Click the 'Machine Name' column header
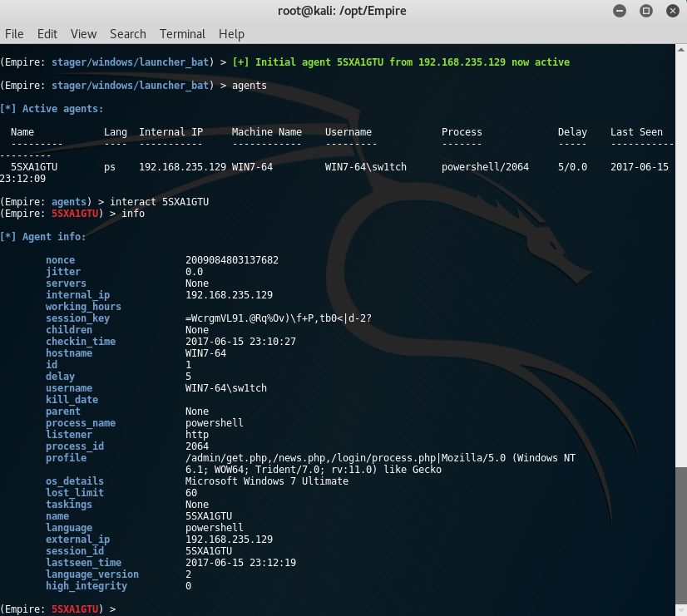The height and width of the screenshot is (616, 687). tap(266, 132)
